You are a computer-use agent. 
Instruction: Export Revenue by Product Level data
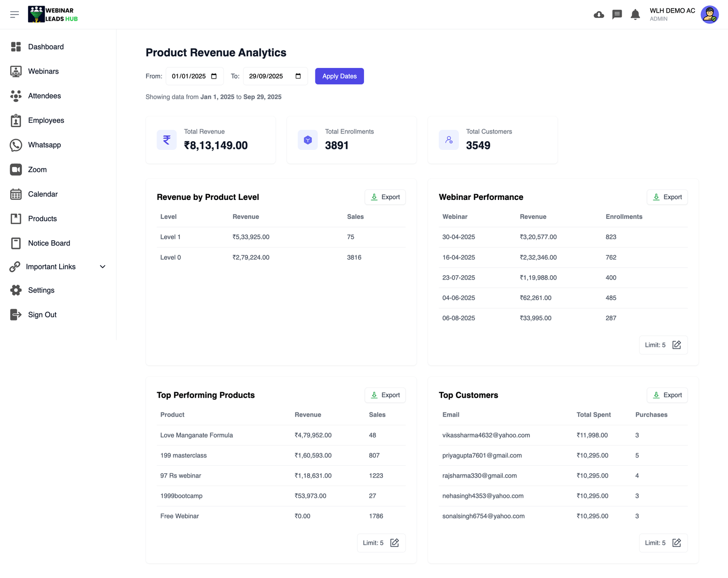[385, 197]
